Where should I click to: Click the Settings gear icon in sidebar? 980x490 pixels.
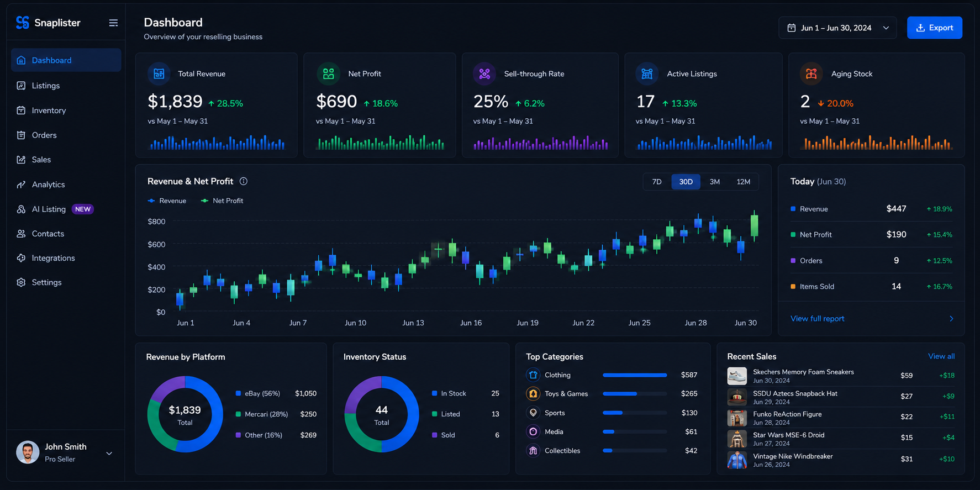click(21, 282)
